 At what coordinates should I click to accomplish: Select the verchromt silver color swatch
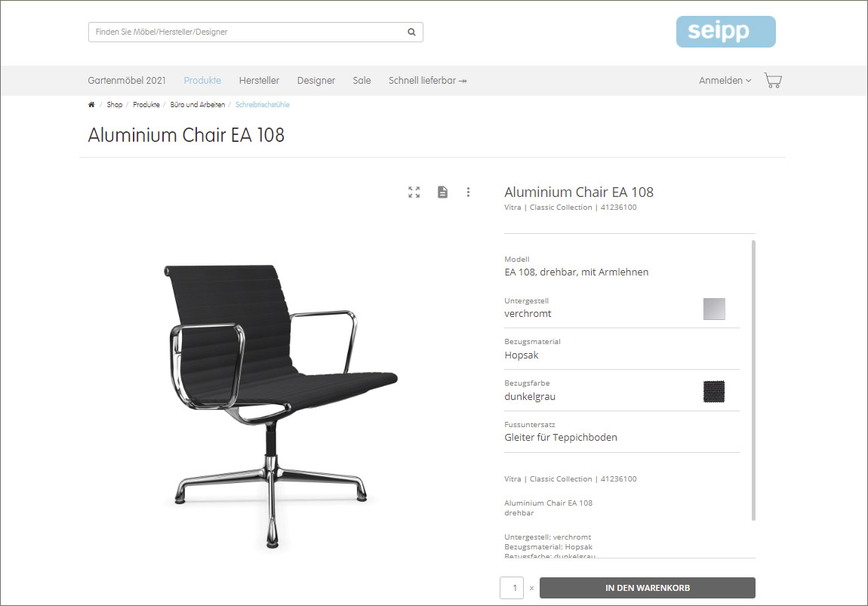714,309
